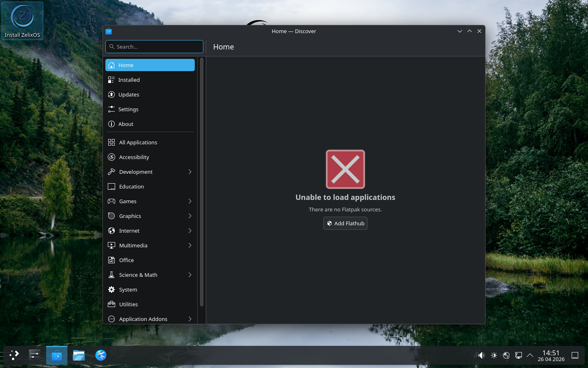
Task: Expand the Development category chevron
Action: point(190,172)
